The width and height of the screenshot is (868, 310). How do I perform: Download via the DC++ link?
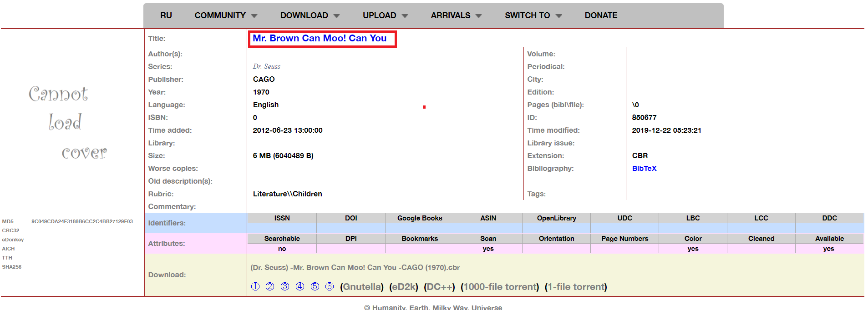[439, 287]
